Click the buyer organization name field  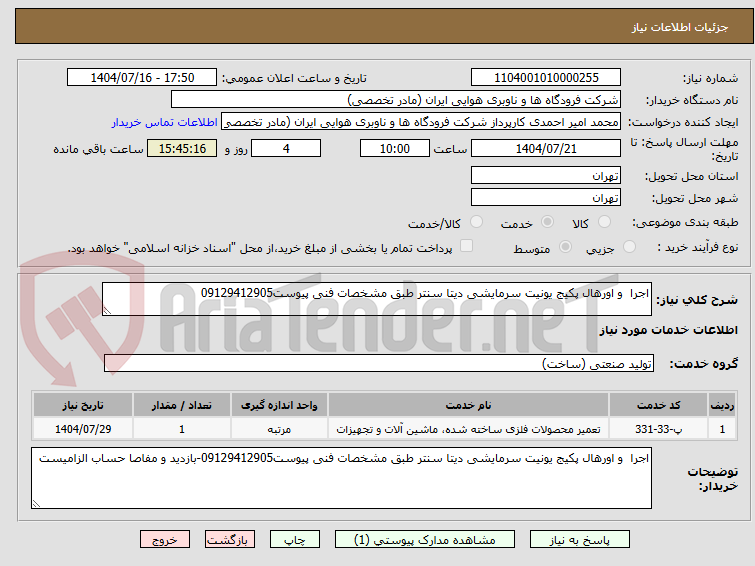pyautogui.click(x=396, y=100)
